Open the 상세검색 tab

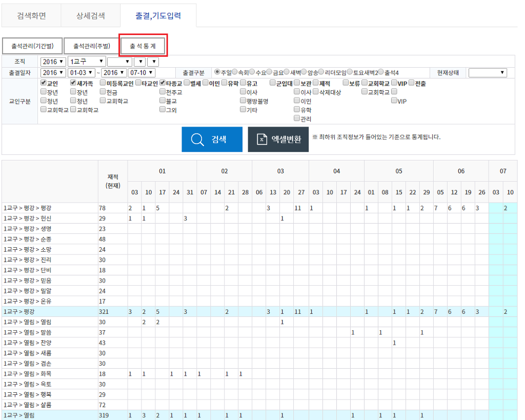coord(90,16)
